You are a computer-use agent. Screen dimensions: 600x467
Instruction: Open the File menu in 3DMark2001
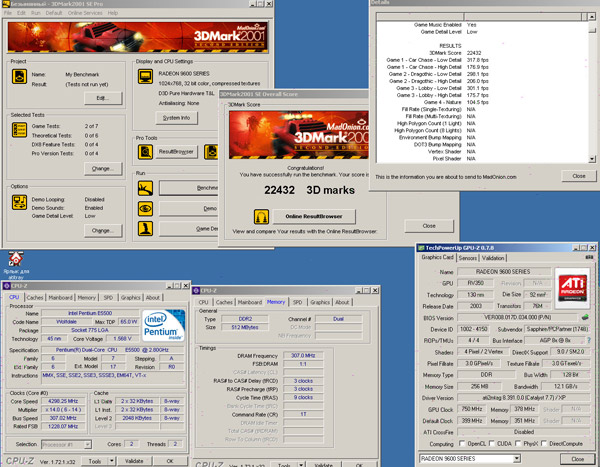click(x=8, y=13)
